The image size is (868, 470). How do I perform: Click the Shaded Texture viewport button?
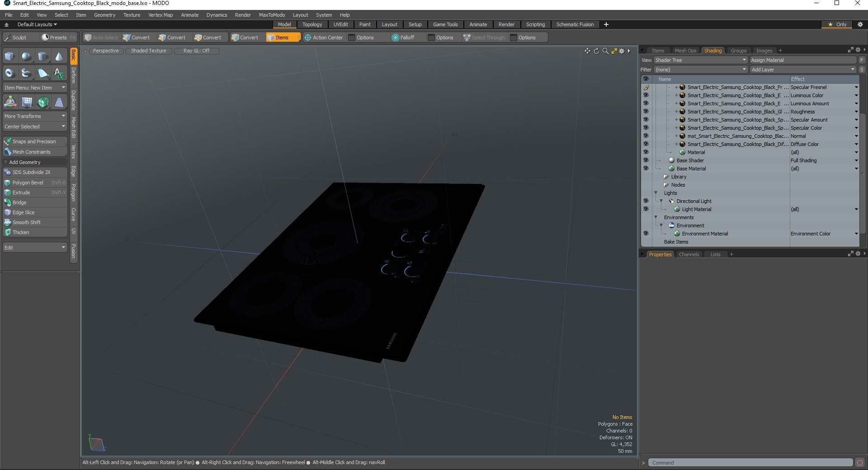pyautogui.click(x=148, y=51)
